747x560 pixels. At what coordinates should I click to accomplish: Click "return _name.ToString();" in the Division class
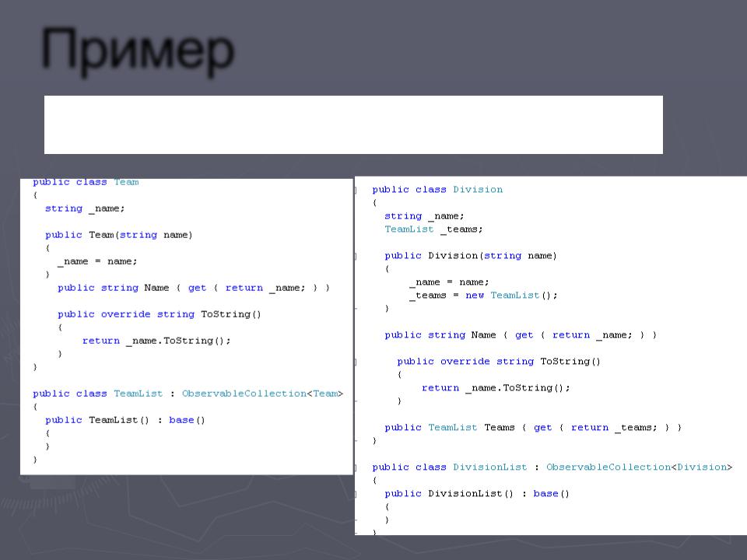[496, 388]
